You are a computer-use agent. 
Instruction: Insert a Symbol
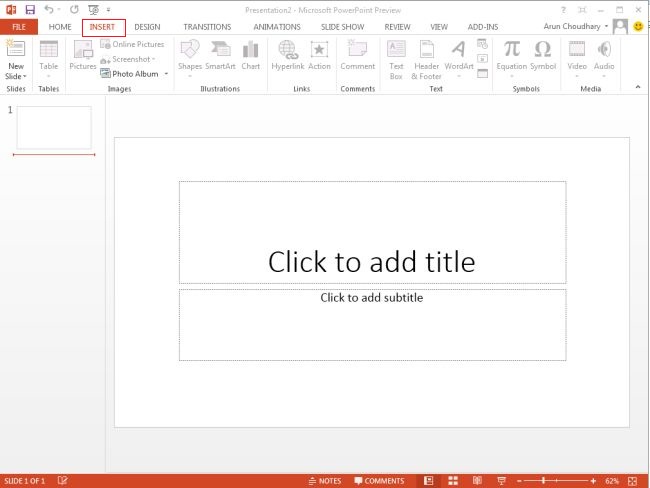(x=543, y=55)
